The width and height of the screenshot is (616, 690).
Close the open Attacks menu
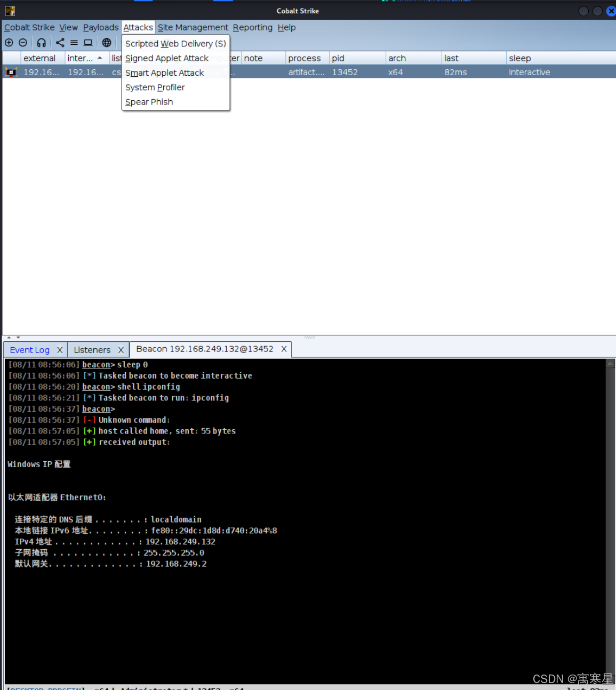click(138, 27)
